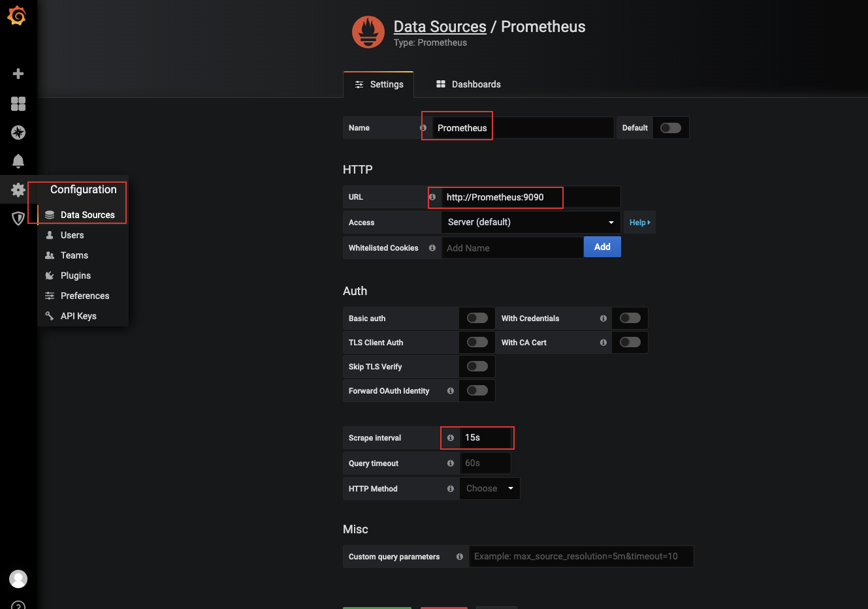This screenshot has height=609, width=868.
Task: Click the user avatar icon
Action: 18,579
